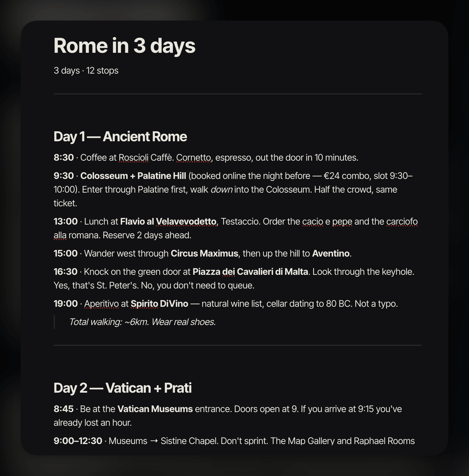Click the '13:00' lunch time label
Image resolution: width=469 pixels, height=476 pixels.
66,221
